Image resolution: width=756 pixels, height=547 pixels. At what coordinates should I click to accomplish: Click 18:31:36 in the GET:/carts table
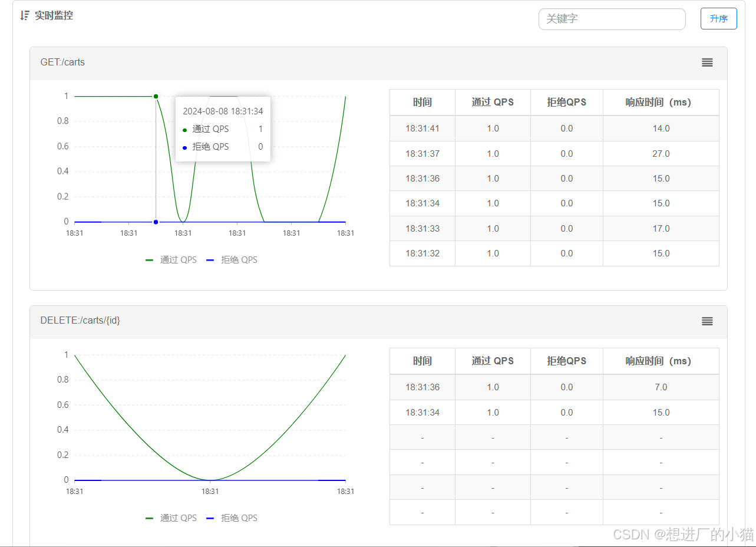coord(422,179)
